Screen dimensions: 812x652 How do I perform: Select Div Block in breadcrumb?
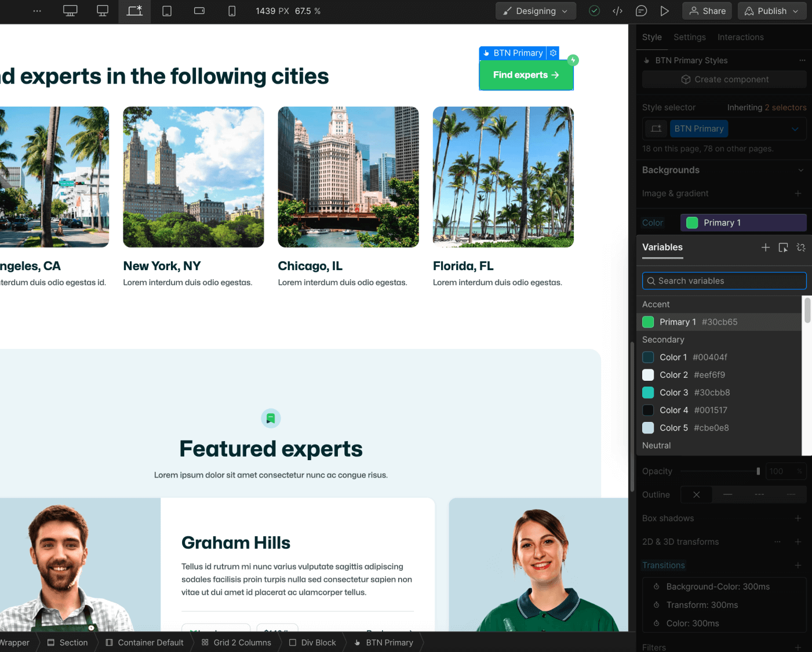312,643
